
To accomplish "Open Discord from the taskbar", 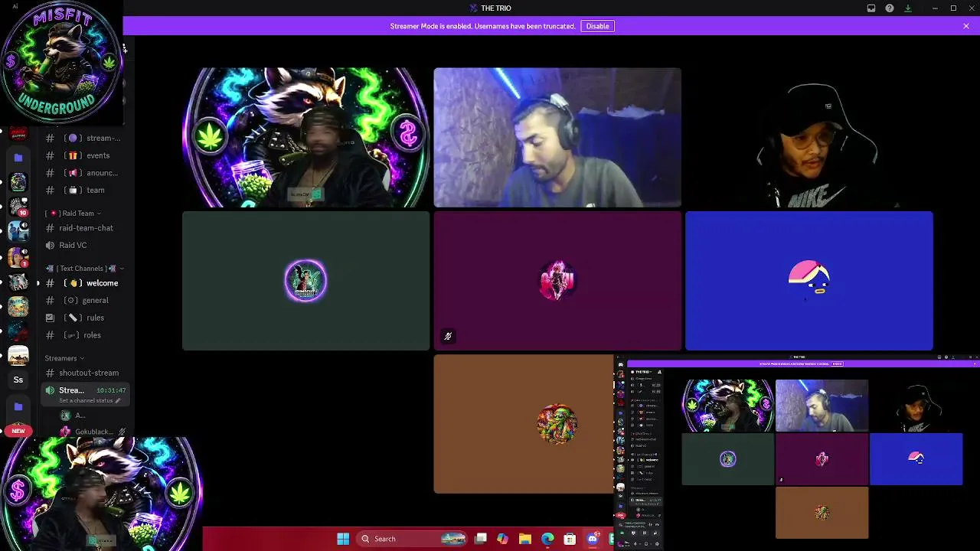I will [x=592, y=539].
